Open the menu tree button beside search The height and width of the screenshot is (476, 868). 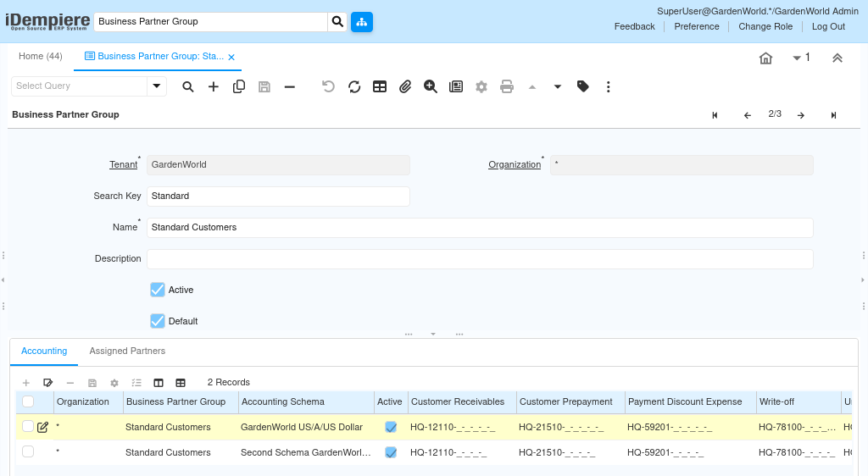click(x=362, y=22)
